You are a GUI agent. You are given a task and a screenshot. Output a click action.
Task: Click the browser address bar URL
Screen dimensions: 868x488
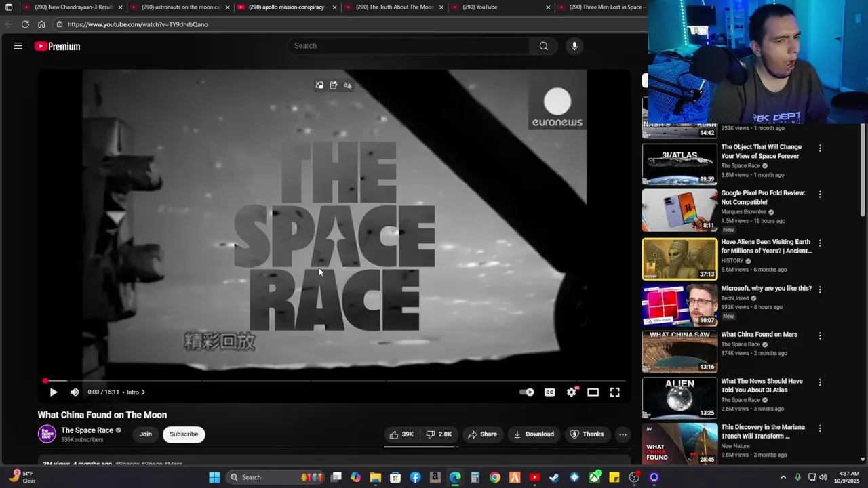(x=138, y=24)
